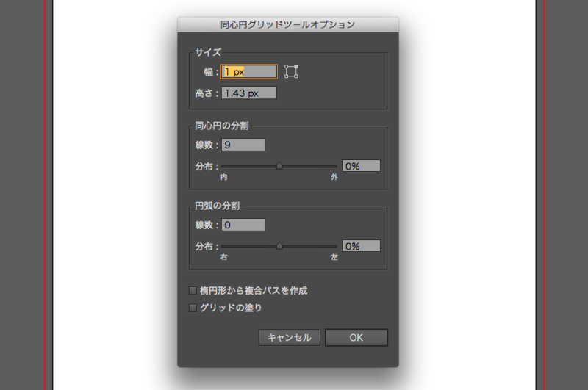Viewport: 588px width, 390px height.
Task: Click the 同心円の分割 分布 slider handle
Action: (279, 166)
